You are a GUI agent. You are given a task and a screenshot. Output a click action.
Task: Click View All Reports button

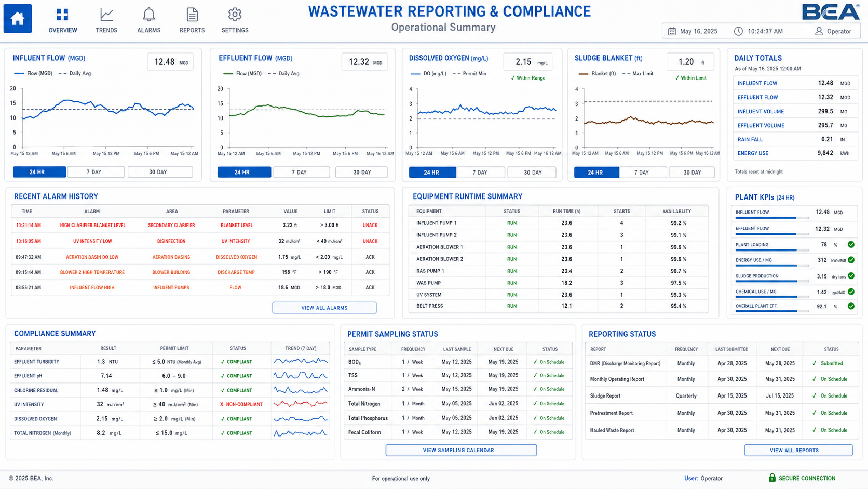[798, 450]
